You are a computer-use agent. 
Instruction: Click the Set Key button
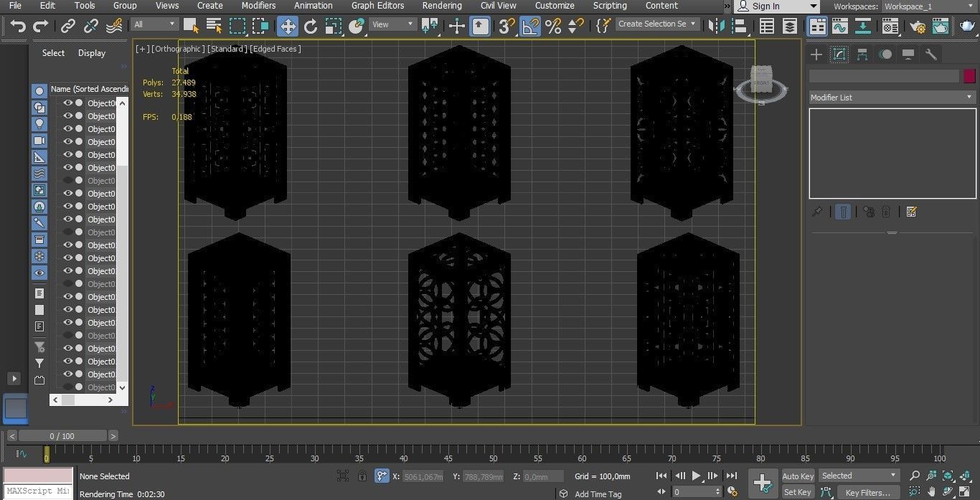798,492
